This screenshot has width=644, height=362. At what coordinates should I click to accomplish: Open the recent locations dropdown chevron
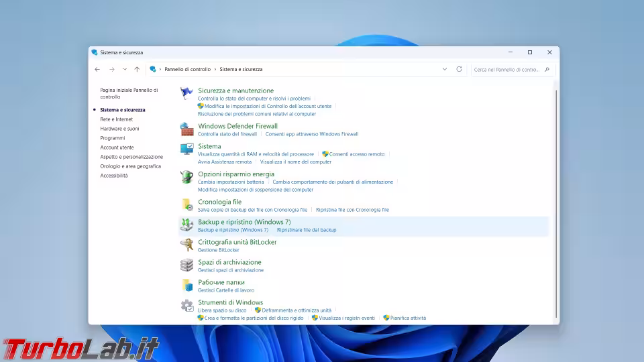click(125, 69)
